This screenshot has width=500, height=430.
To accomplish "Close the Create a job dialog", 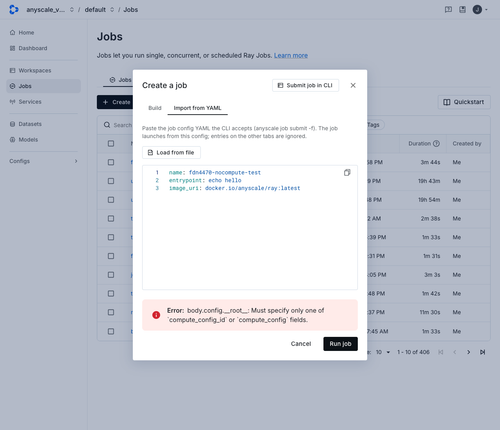I will [353, 85].
